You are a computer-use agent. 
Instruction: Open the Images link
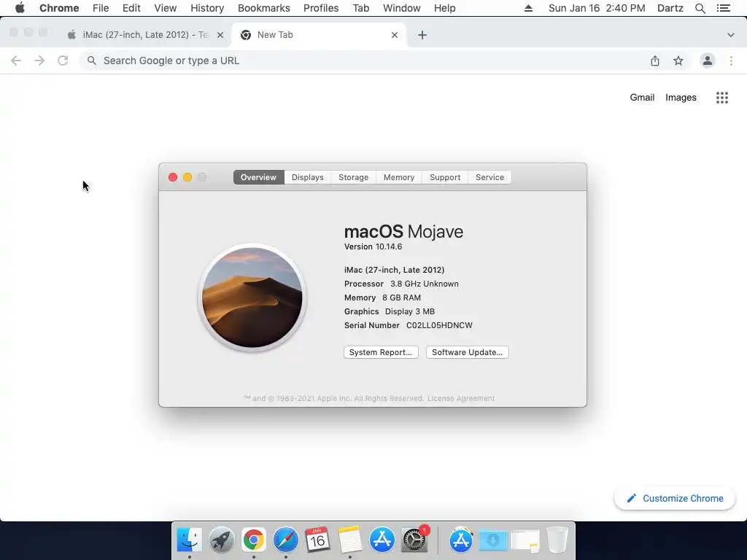pyautogui.click(x=681, y=97)
